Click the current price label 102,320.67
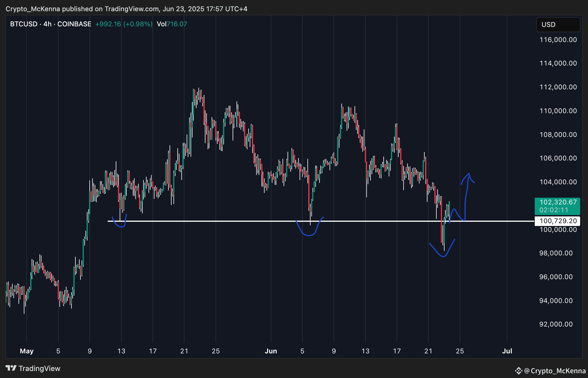This screenshot has width=588, height=378. pyautogui.click(x=558, y=202)
